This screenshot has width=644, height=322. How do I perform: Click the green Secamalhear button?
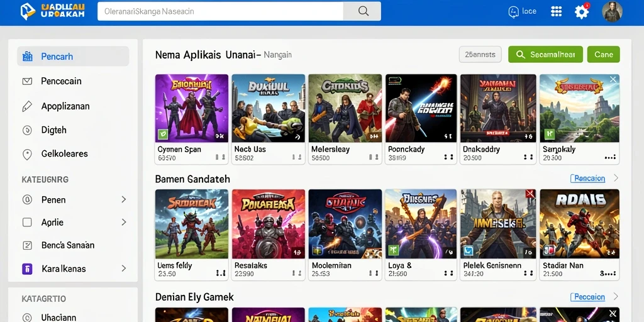(x=545, y=54)
